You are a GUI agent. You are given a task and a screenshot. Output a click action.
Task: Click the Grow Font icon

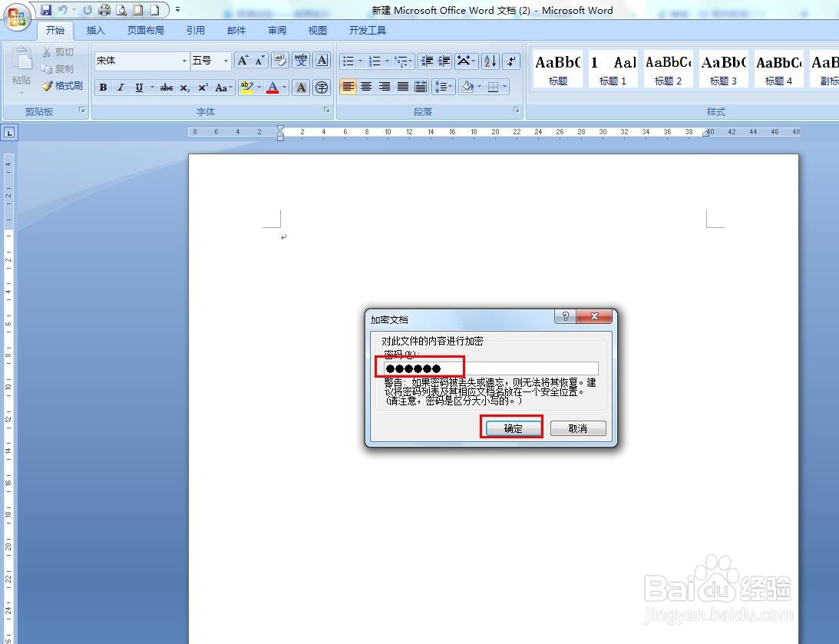[243, 61]
